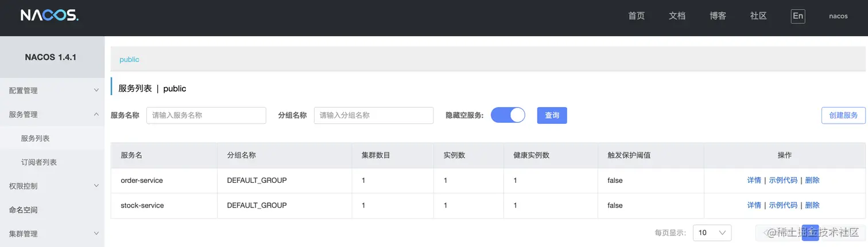Open 详情 for order-service
Screen dimensions: 868x247
click(x=754, y=181)
